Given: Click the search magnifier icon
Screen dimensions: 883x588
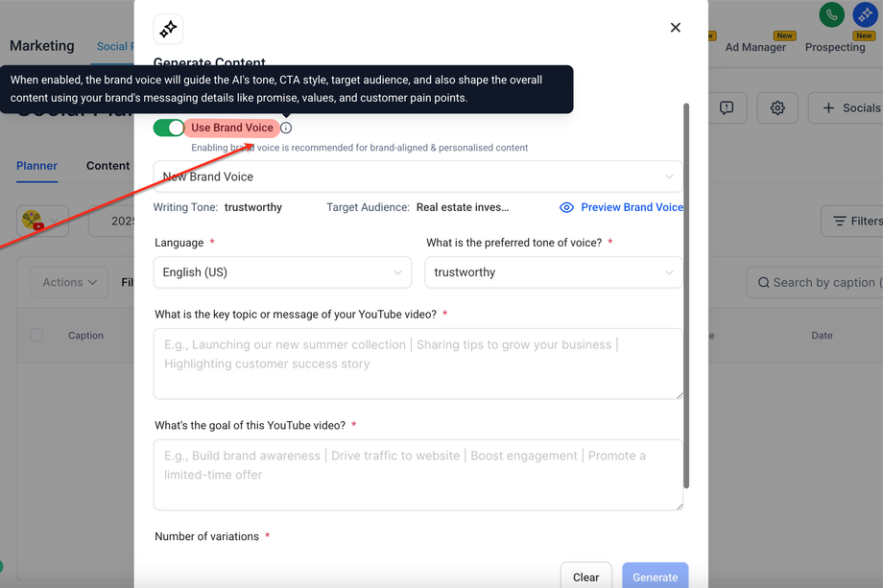Looking at the screenshot, I should 764,283.
